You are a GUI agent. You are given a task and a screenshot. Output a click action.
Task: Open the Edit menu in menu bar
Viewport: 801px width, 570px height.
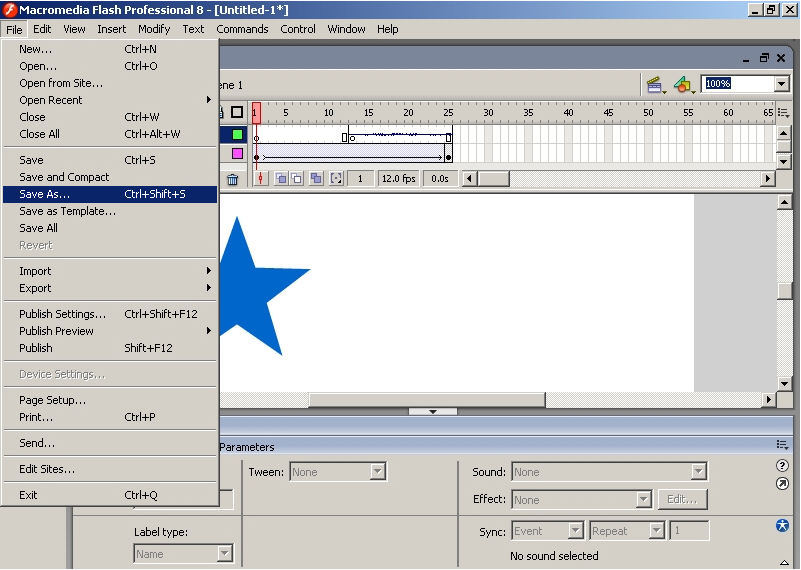tap(42, 29)
